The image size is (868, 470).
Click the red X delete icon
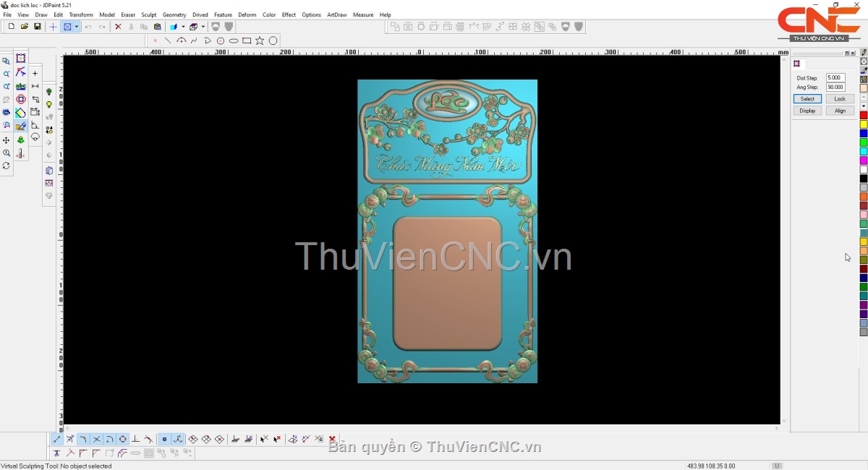pos(118,27)
